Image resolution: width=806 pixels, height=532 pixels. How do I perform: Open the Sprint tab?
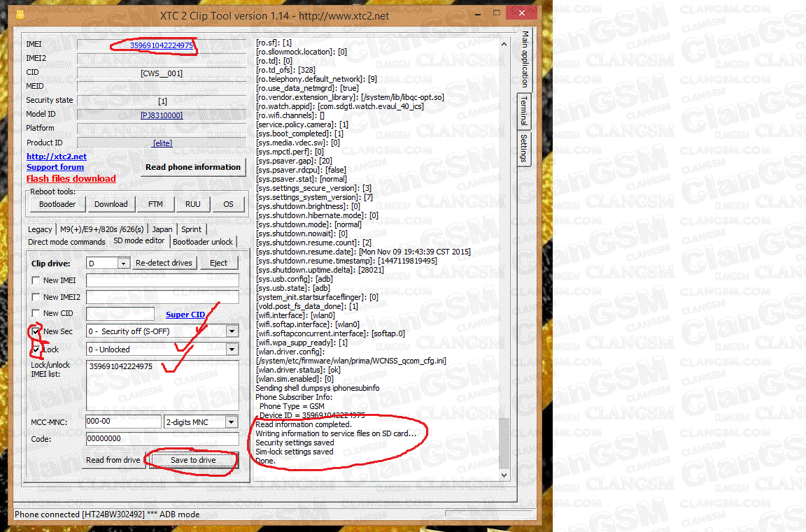191,229
